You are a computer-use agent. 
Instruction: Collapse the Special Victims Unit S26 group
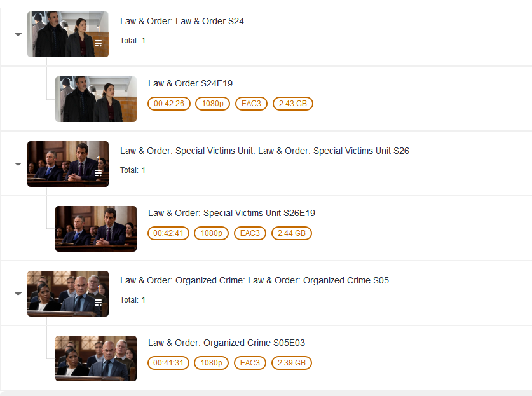(x=18, y=165)
